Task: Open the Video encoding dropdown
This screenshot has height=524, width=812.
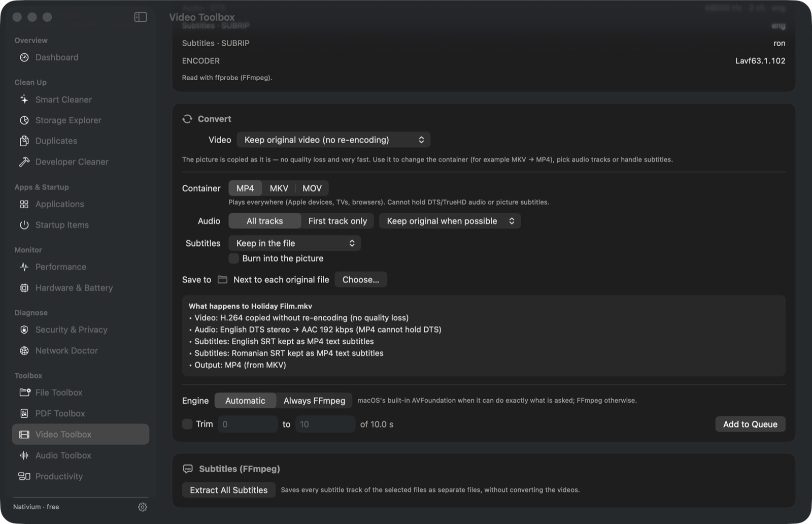Action: click(x=333, y=140)
